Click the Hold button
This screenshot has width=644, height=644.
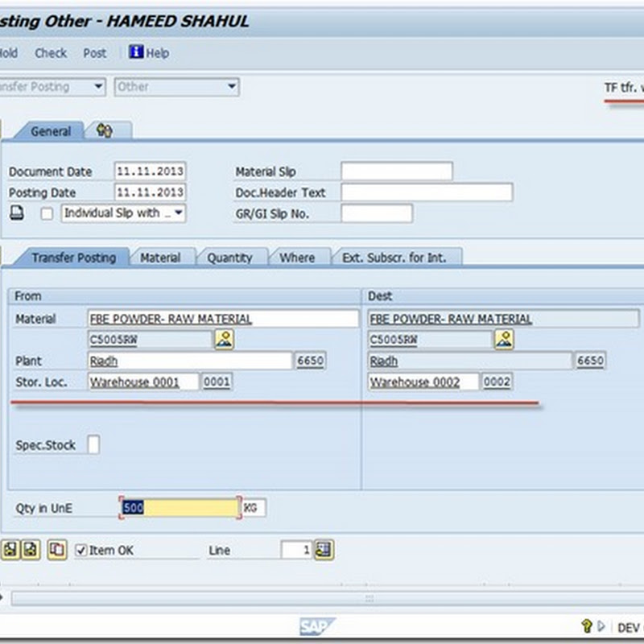pyautogui.click(x=8, y=53)
